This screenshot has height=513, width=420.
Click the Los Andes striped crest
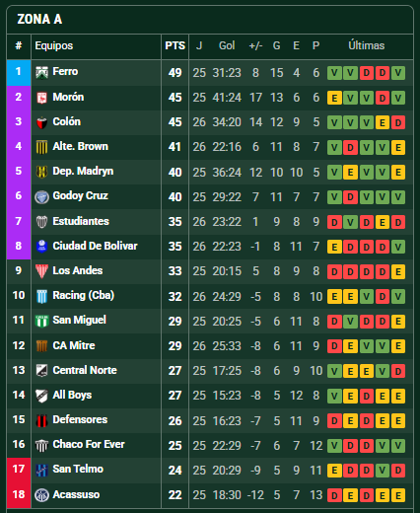(x=41, y=271)
